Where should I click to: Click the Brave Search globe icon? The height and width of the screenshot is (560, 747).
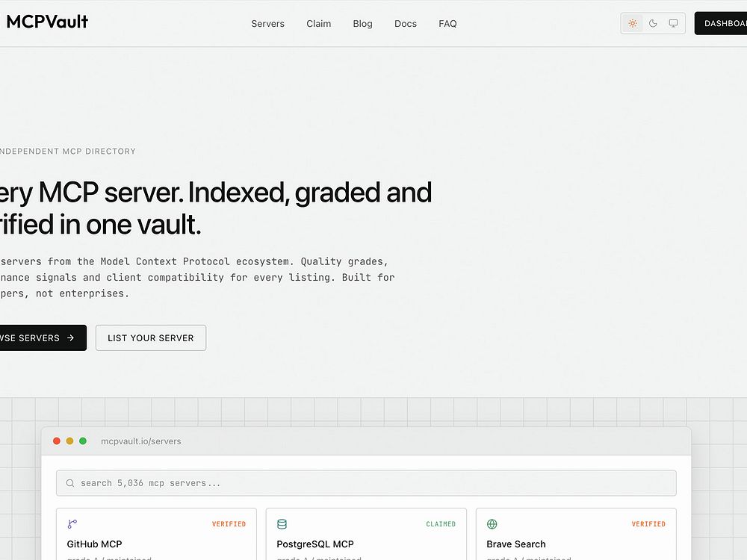click(492, 524)
